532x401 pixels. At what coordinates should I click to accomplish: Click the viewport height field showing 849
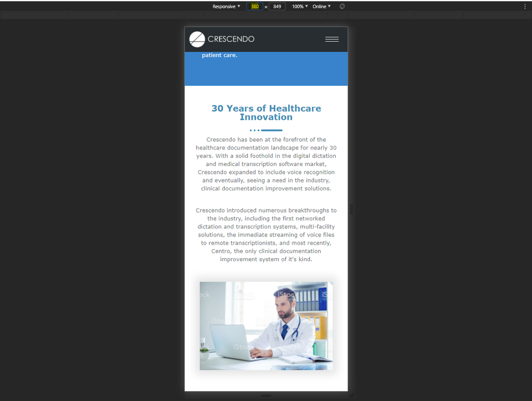tap(277, 7)
